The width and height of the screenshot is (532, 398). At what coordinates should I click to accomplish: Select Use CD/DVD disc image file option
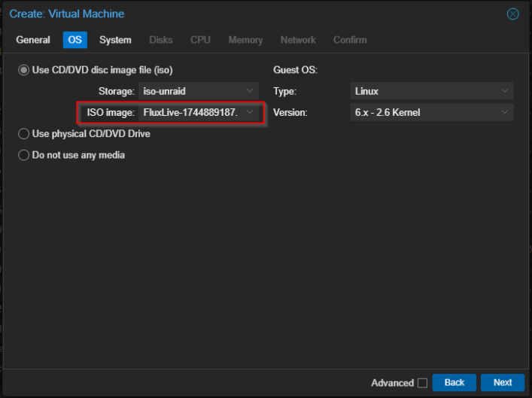pyautogui.click(x=24, y=70)
